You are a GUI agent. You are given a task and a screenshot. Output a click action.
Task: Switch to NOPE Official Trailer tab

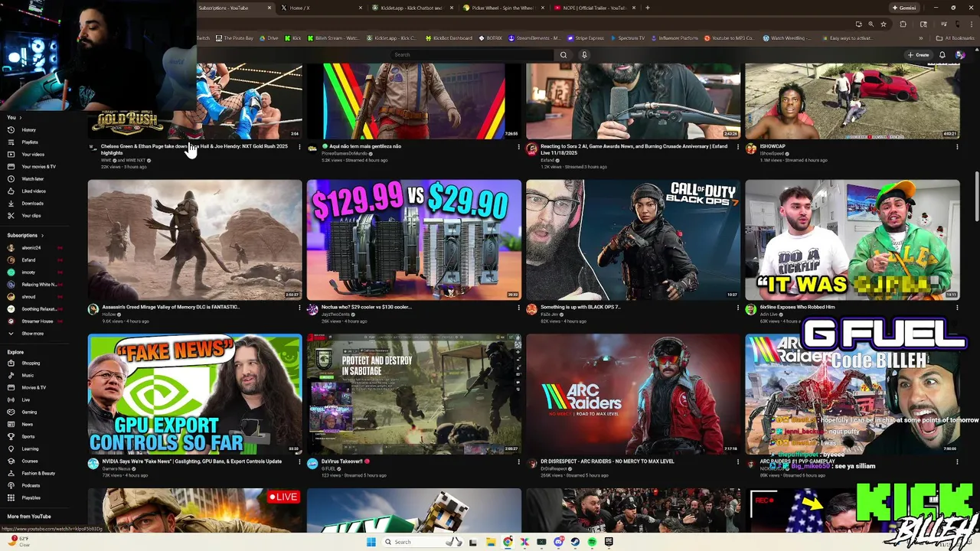click(x=594, y=8)
